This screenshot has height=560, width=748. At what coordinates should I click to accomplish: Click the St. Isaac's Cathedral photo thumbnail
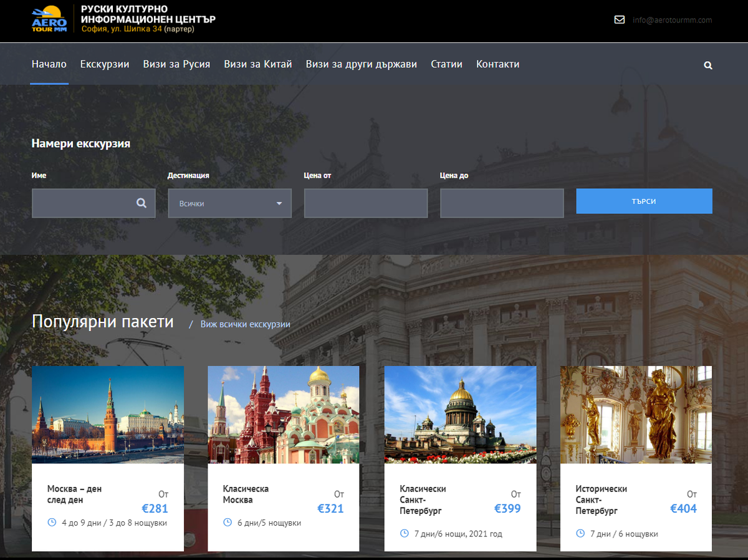pos(460,415)
